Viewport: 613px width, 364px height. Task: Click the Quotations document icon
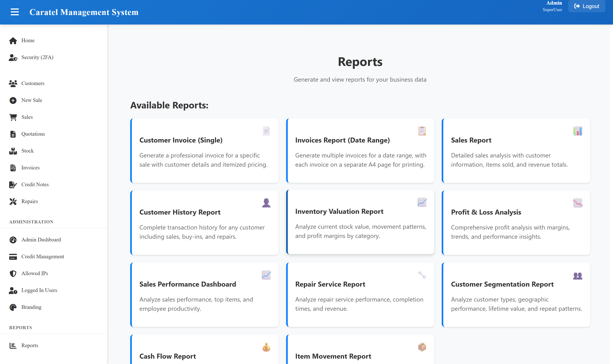13,134
